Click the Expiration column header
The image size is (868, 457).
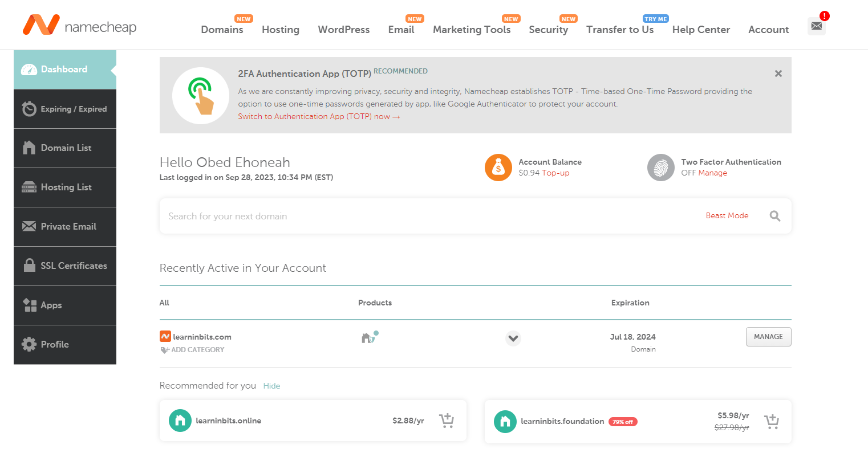630,303
